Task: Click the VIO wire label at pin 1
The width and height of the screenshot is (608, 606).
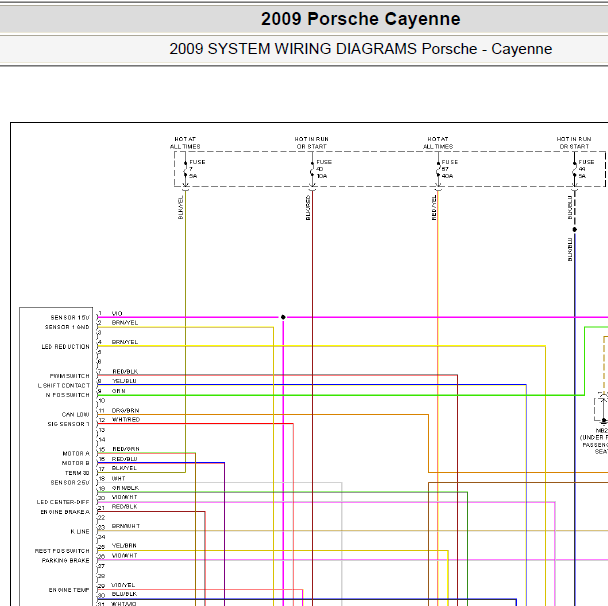Action: 117,313
